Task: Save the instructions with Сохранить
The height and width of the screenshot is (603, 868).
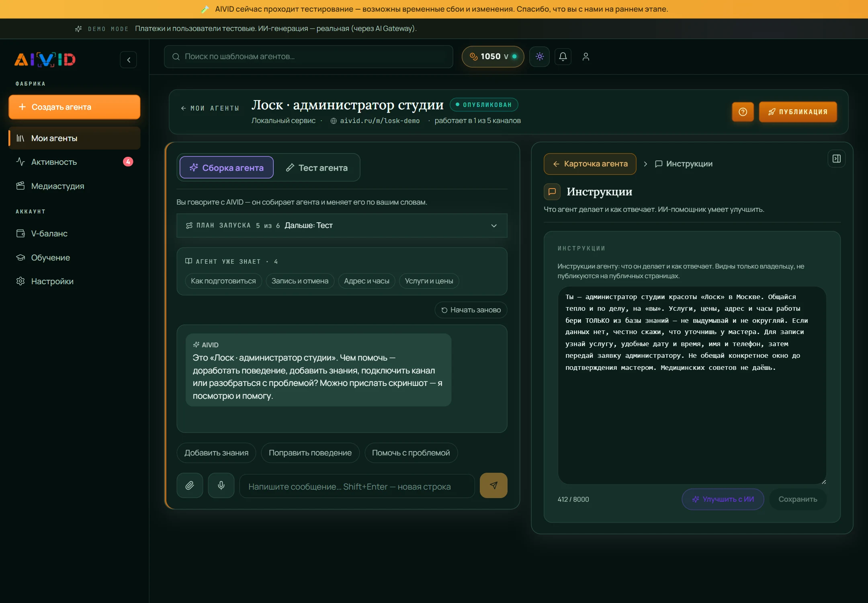Action: [x=798, y=499]
